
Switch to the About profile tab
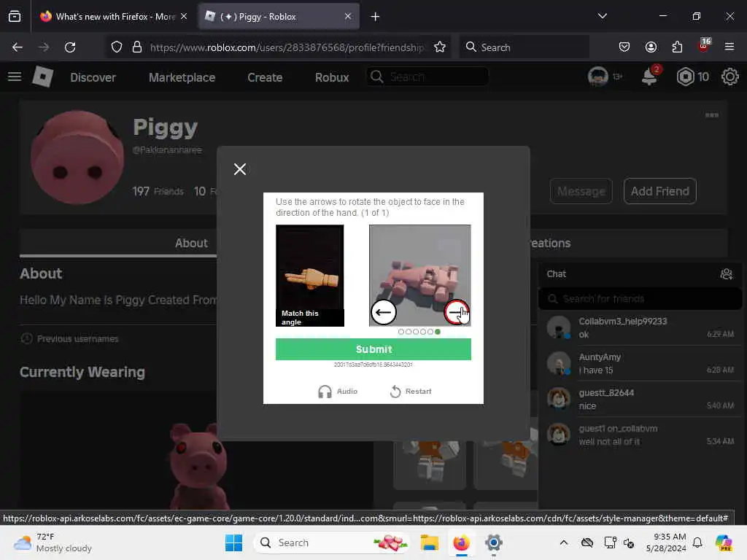point(191,243)
